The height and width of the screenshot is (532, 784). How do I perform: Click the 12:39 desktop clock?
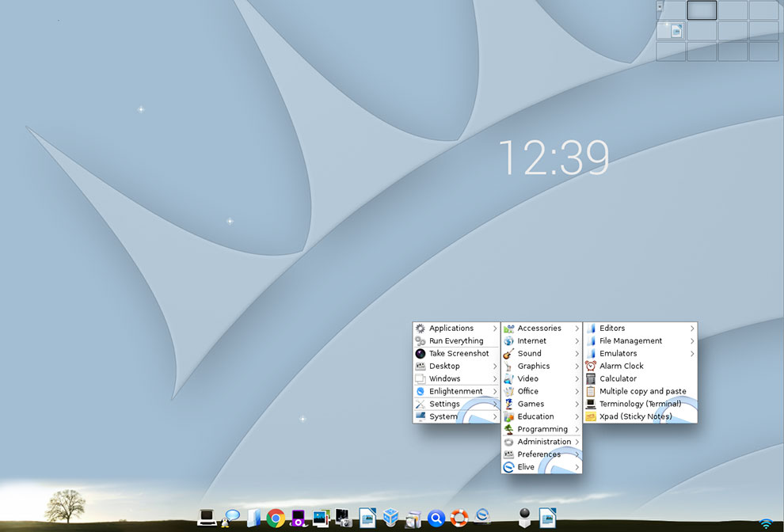click(554, 158)
